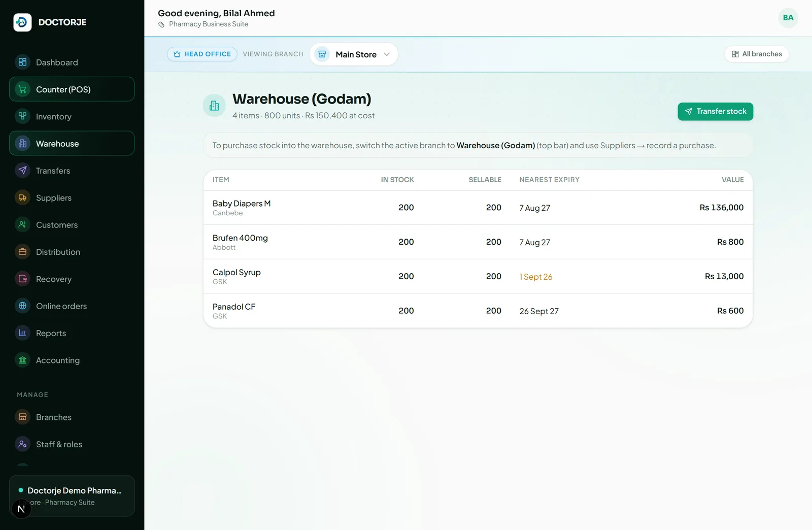The width and height of the screenshot is (812, 530).
Task: Select the Online orders globe icon
Action: [x=22, y=306]
